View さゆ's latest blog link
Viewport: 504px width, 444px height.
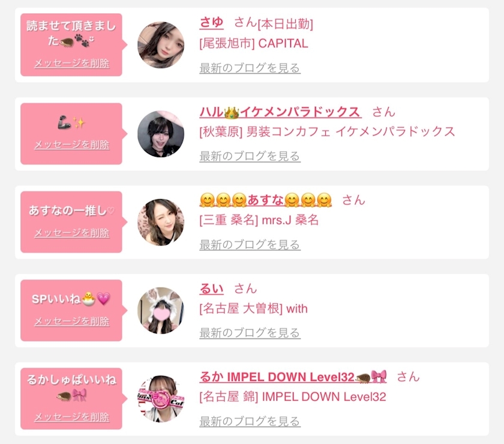[x=250, y=68]
